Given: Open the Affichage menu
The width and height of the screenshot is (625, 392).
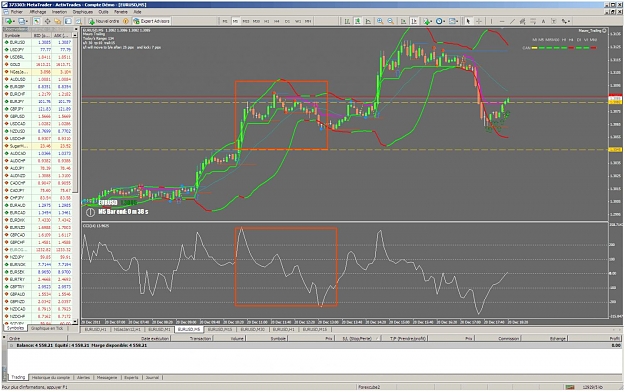Looking at the screenshot, I should click(38, 12).
